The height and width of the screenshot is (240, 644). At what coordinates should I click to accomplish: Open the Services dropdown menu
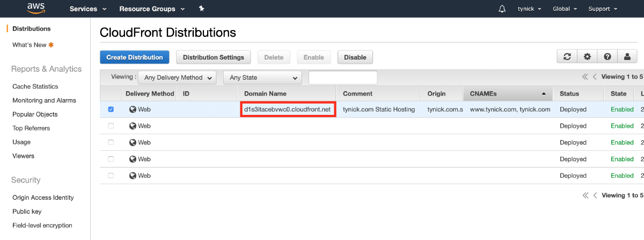[x=88, y=9]
